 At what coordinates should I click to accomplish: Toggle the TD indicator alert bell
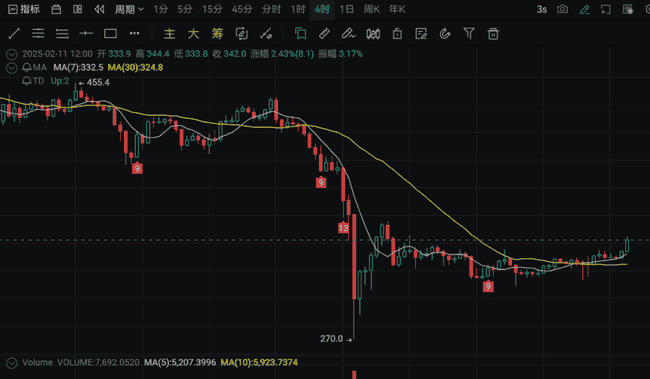point(27,81)
